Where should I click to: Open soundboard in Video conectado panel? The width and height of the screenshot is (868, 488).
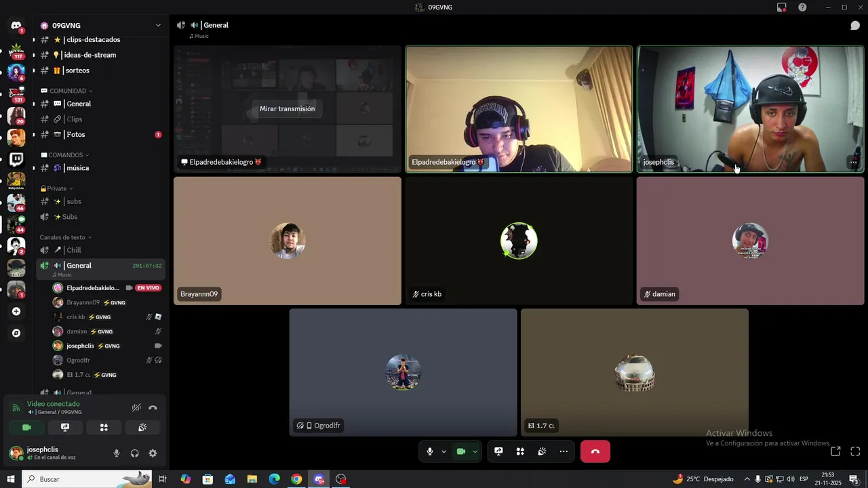coord(142,428)
